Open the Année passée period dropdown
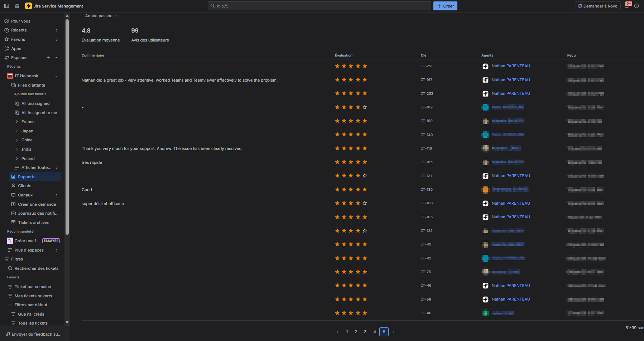 tap(101, 16)
